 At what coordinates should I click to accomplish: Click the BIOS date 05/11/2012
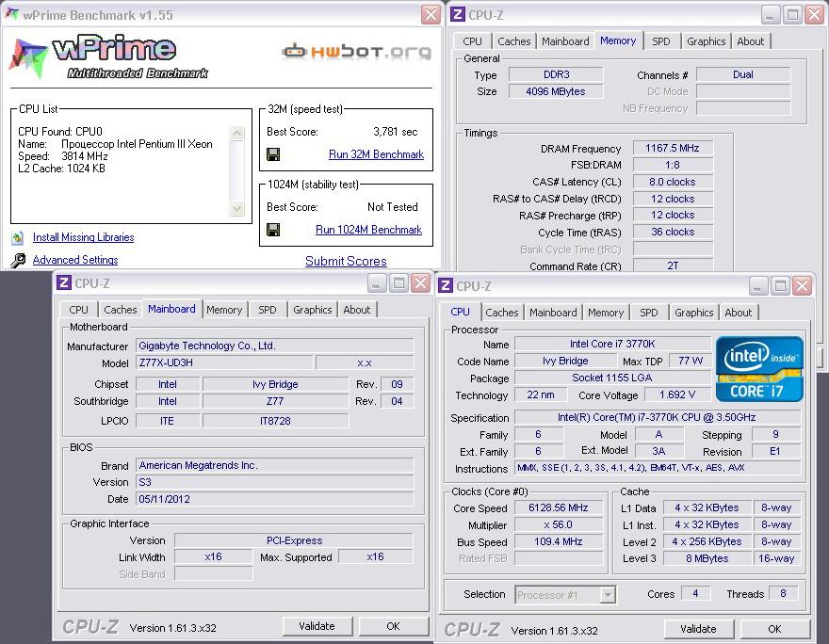coord(274,499)
